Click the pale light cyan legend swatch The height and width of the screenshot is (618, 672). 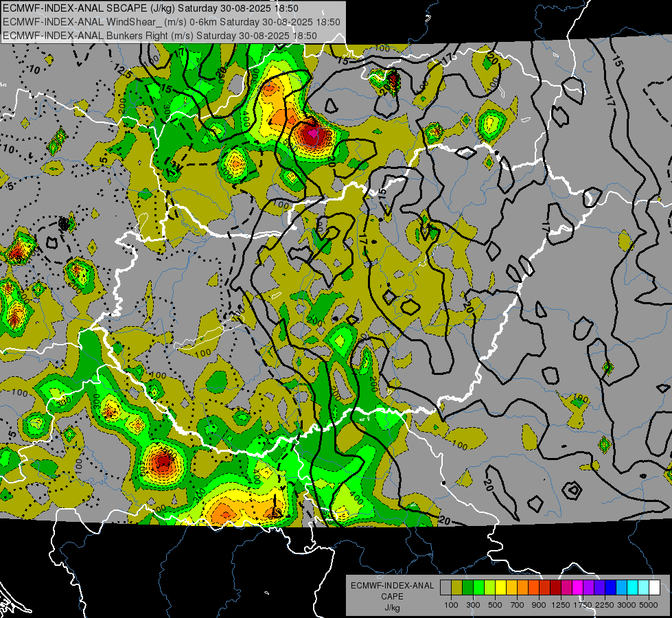click(644, 588)
